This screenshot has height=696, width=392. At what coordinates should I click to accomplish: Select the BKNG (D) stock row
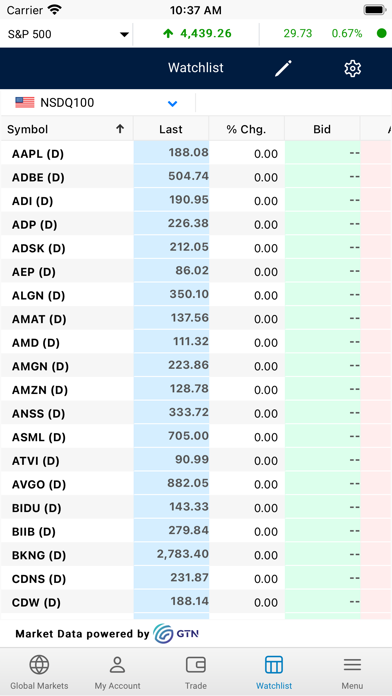196,555
